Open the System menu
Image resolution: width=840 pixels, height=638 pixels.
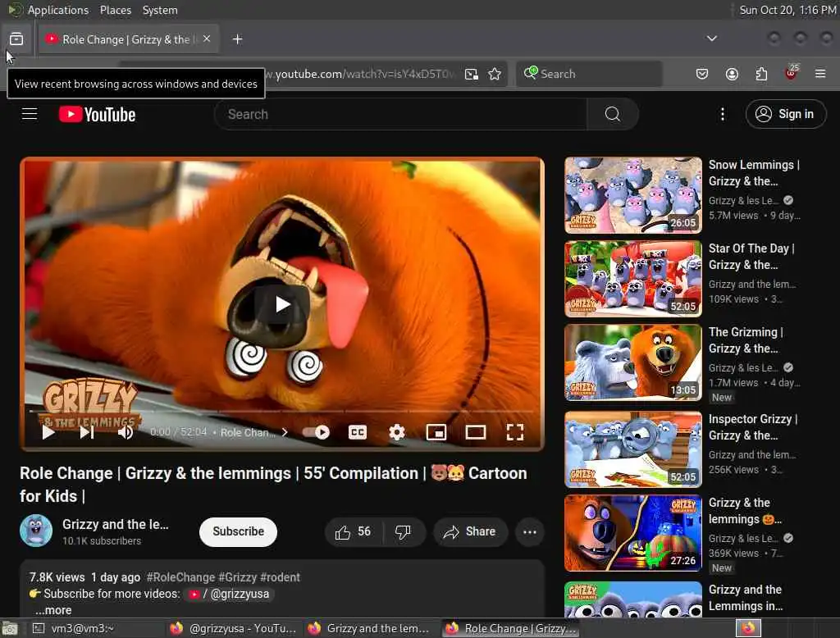click(x=160, y=10)
